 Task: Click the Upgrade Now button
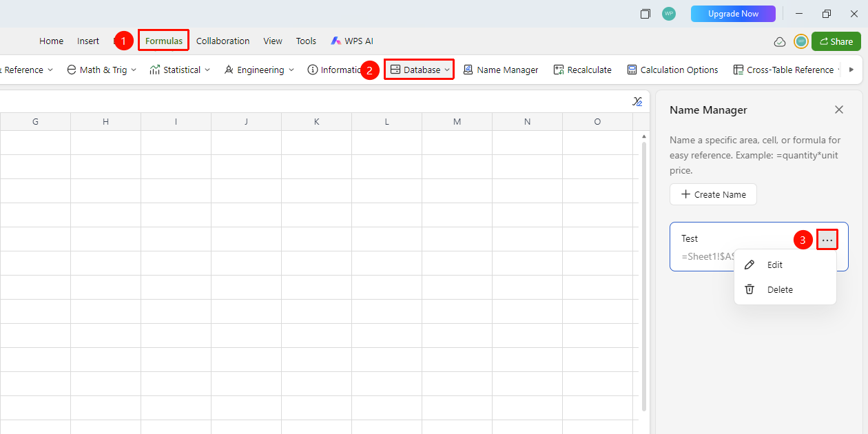coord(733,14)
